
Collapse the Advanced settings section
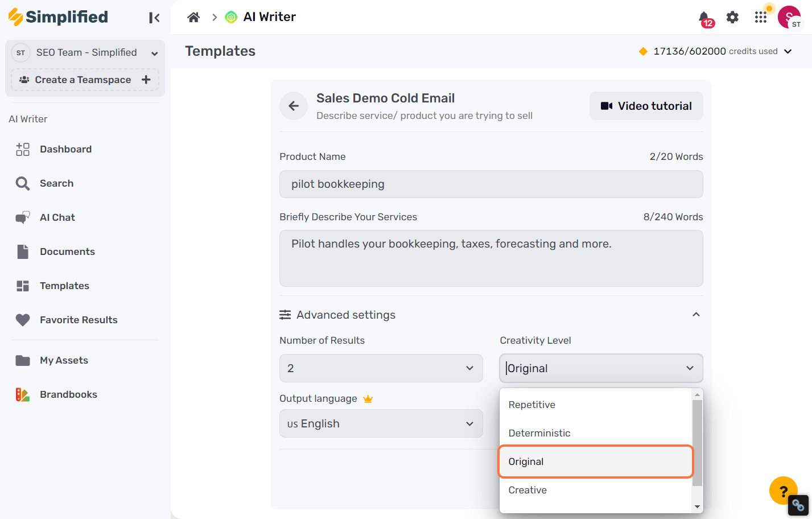696,315
